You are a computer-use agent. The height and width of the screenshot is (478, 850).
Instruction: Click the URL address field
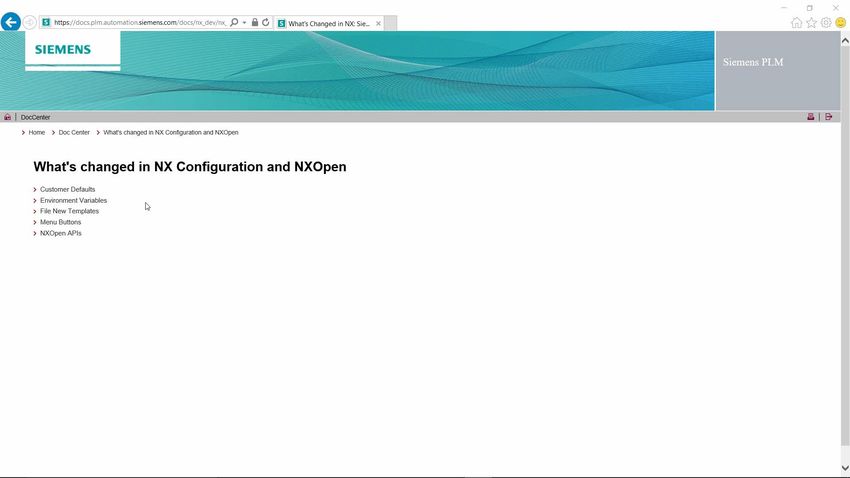[138, 22]
